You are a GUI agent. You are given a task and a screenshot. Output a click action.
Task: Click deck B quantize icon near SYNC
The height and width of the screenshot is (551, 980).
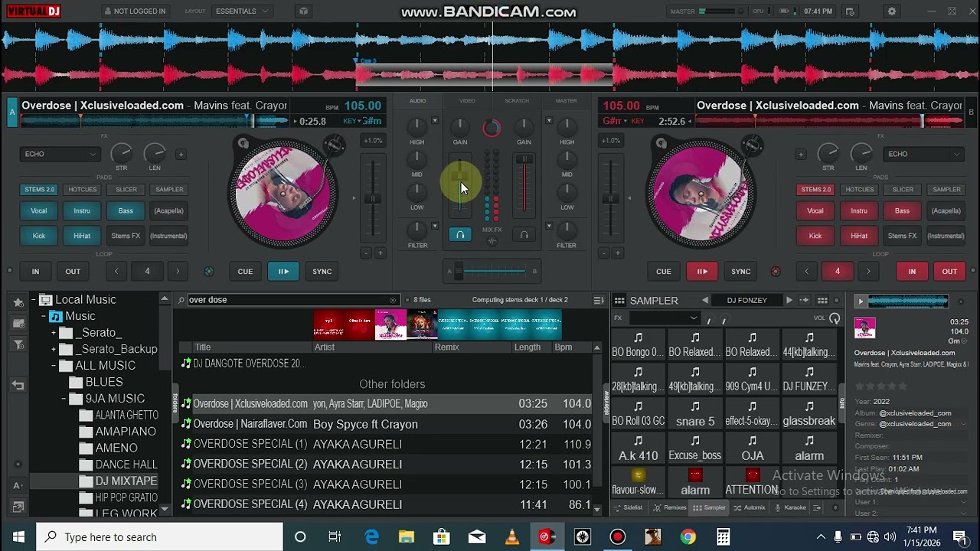point(776,272)
